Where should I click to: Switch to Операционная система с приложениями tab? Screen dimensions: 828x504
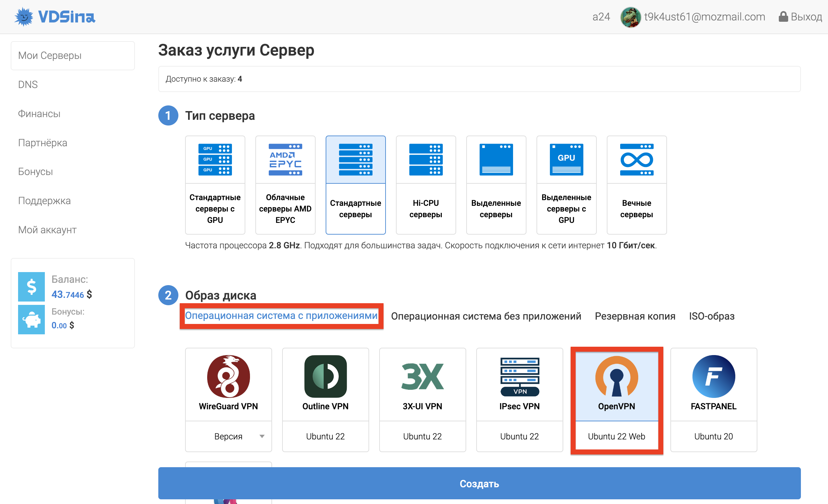click(x=281, y=316)
